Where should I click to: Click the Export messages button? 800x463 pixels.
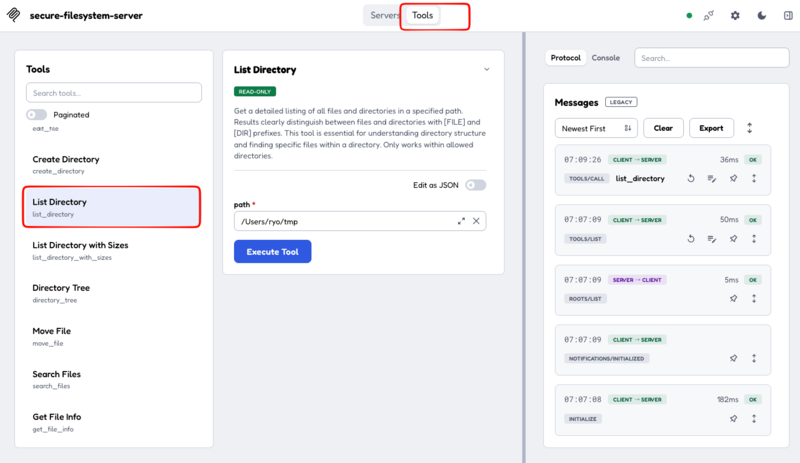[x=711, y=128]
